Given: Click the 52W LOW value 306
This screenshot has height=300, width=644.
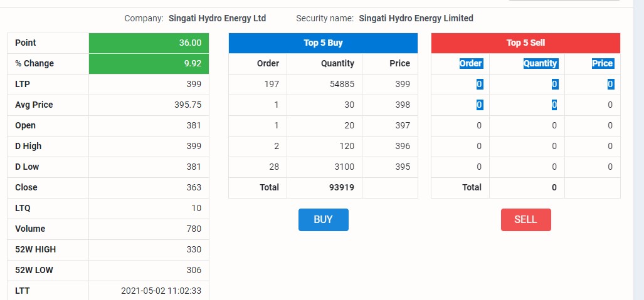Looking at the screenshot, I should [x=194, y=270].
